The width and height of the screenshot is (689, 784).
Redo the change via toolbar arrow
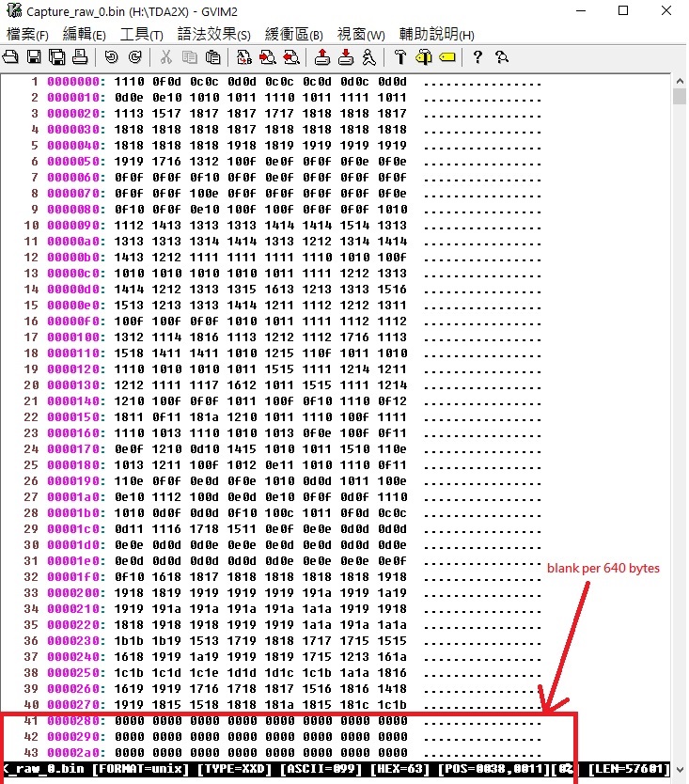point(135,57)
